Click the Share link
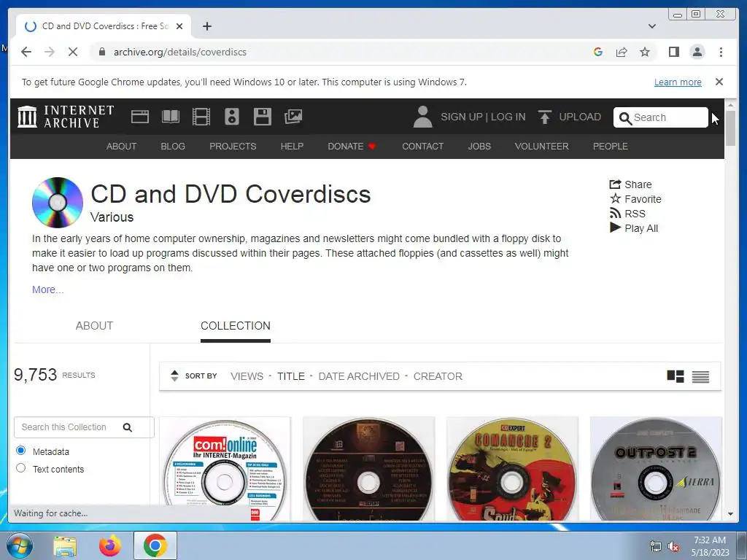 (x=631, y=184)
